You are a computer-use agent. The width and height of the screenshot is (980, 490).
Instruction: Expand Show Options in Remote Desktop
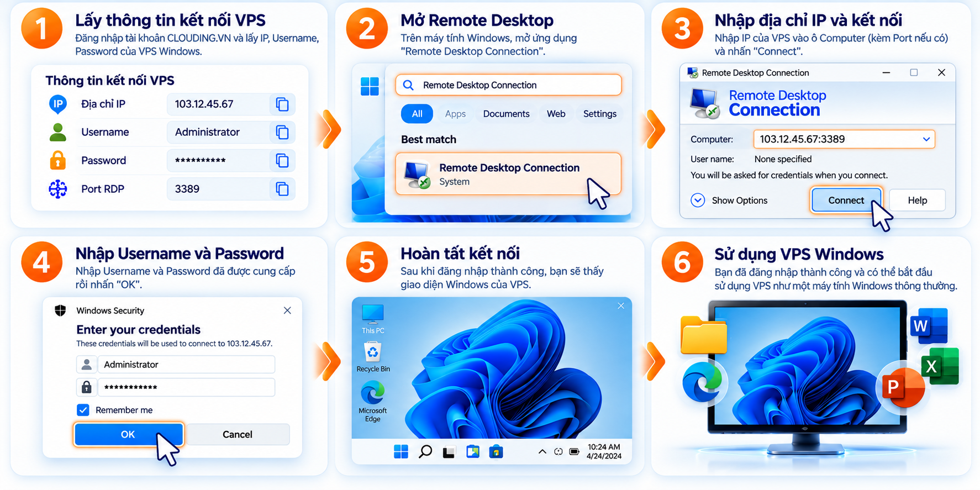coord(729,201)
